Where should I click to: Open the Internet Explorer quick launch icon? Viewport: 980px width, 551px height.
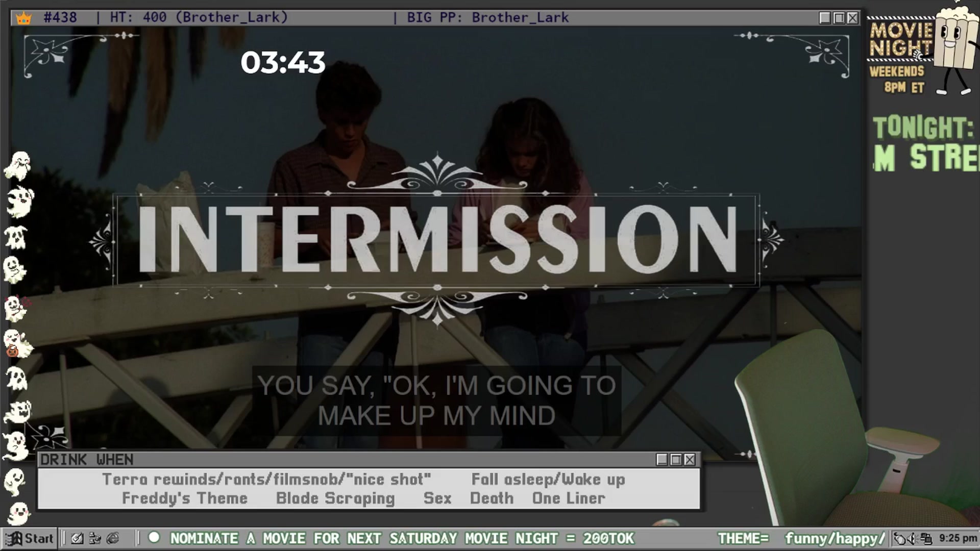tap(113, 538)
